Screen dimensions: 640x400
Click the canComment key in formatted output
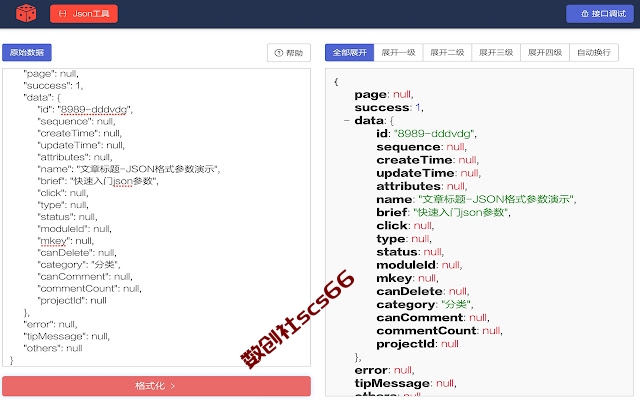(420, 318)
